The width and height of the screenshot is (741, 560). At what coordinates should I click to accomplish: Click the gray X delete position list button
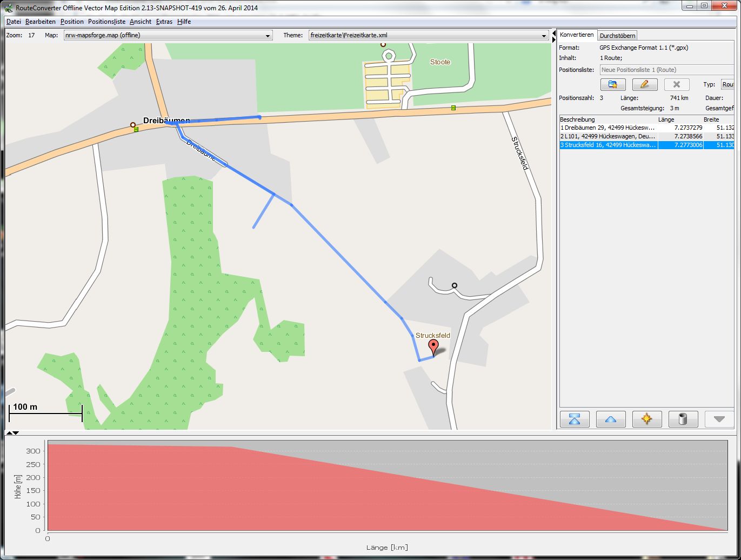676,84
